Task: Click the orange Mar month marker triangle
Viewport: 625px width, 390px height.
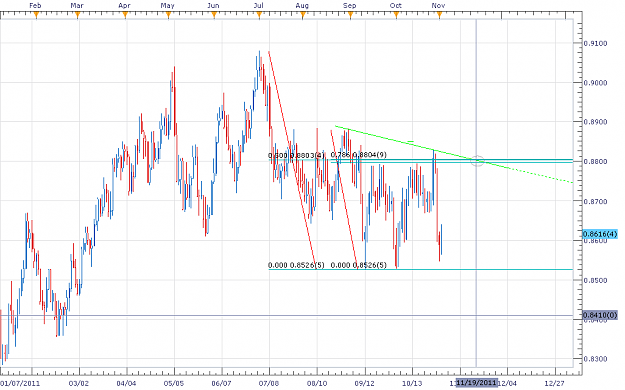Action: click(x=78, y=15)
